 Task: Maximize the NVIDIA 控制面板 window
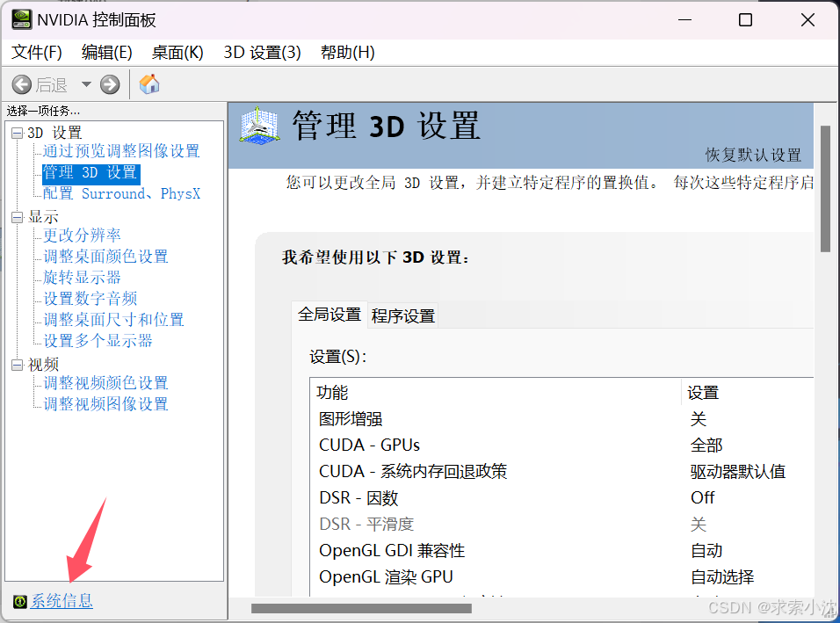coord(745,20)
